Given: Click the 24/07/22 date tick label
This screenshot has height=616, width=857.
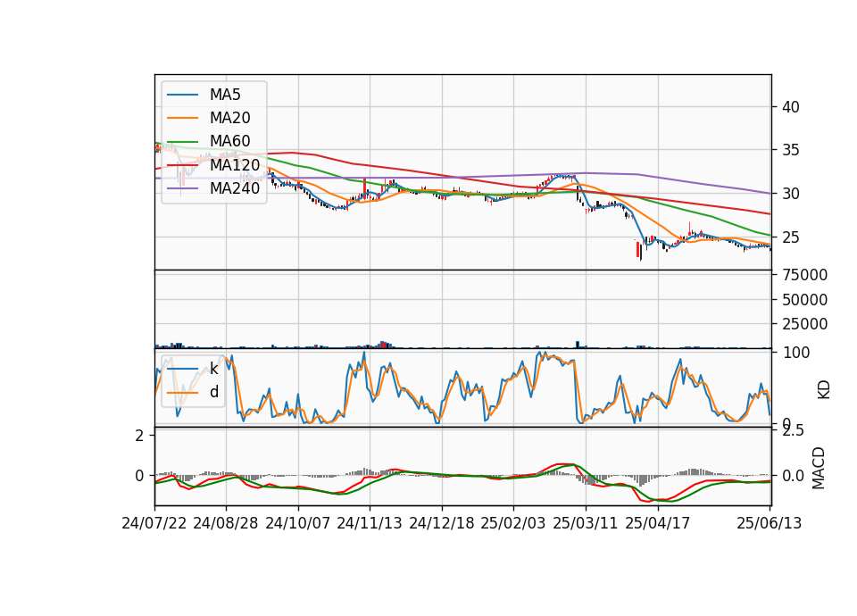Looking at the screenshot, I should tap(154, 523).
